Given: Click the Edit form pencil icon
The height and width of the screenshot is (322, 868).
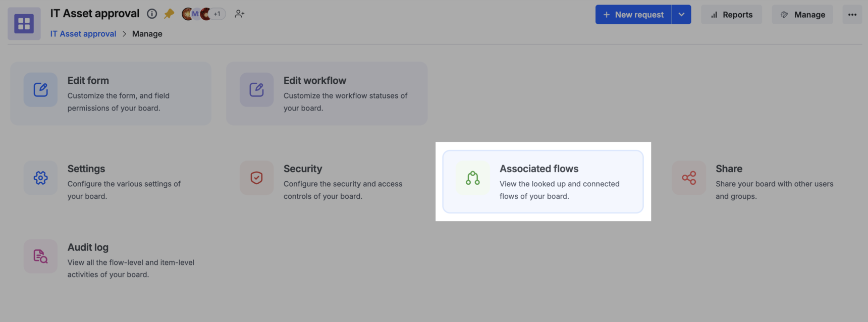Looking at the screenshot, I should [40, 89].
